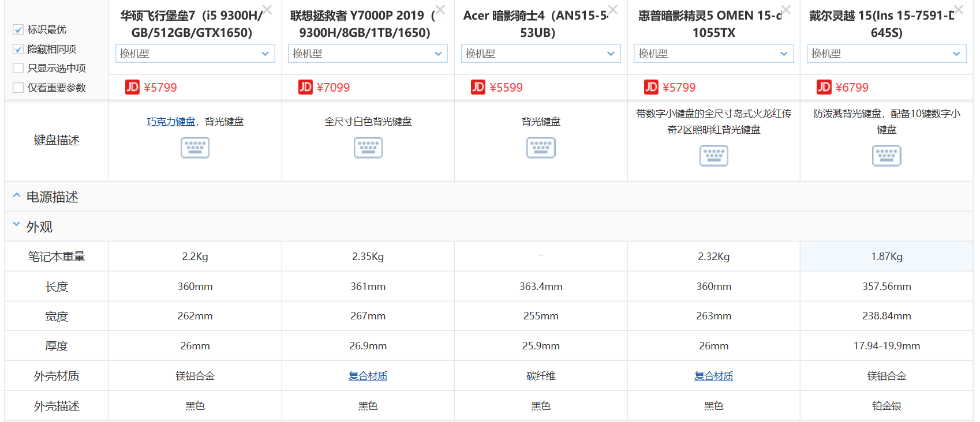Viewport: 980px width, 422px height.
Task: Select the 26.9mm thickness cell
Action: [x=368, y=346]
